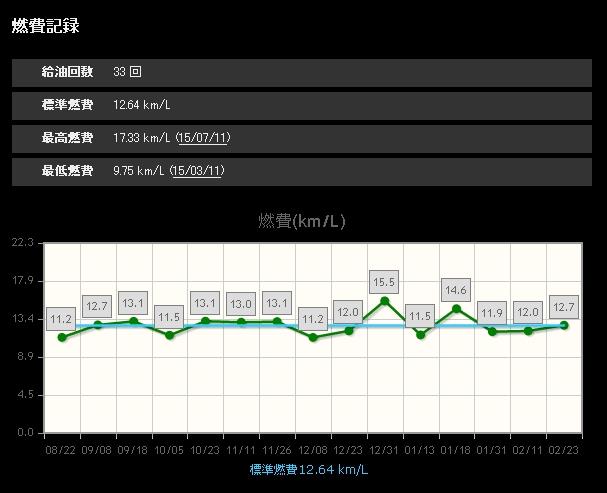Click the 標準燃費 row label
Image resolution: width=607 pixels, height=493 pixels.
click(x=67, y=105)
